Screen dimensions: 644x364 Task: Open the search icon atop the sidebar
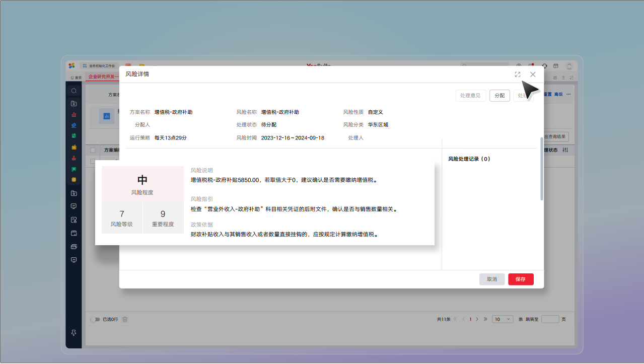74,91
